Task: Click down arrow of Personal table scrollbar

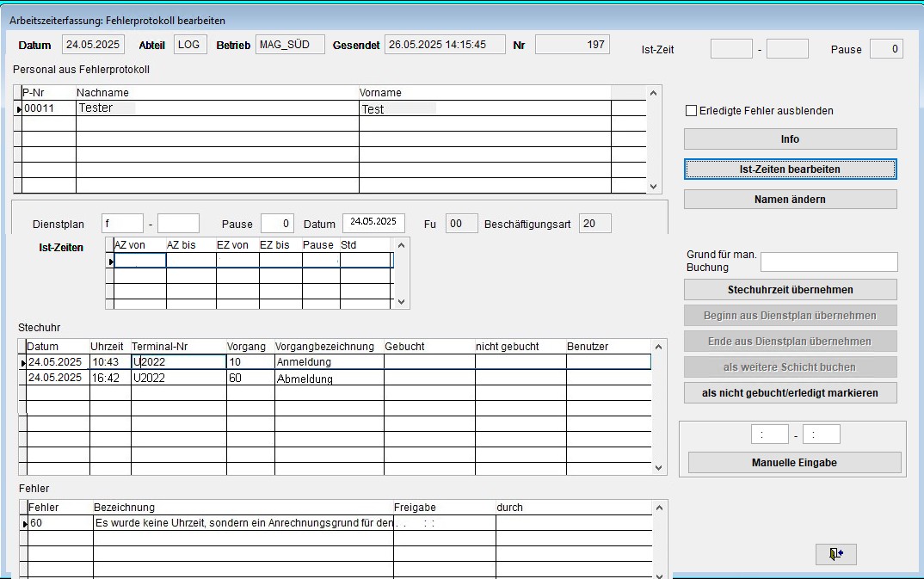Action: pyautogui.click(x=653, y=186)
